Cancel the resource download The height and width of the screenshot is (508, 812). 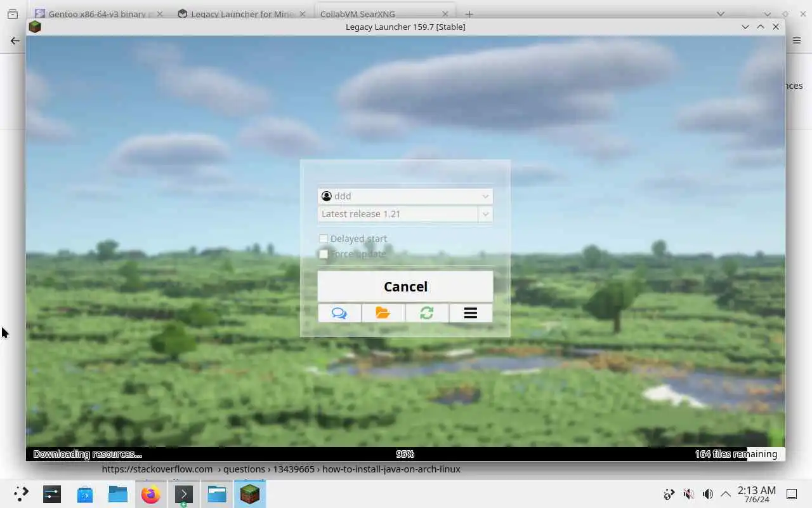point(405,286)
